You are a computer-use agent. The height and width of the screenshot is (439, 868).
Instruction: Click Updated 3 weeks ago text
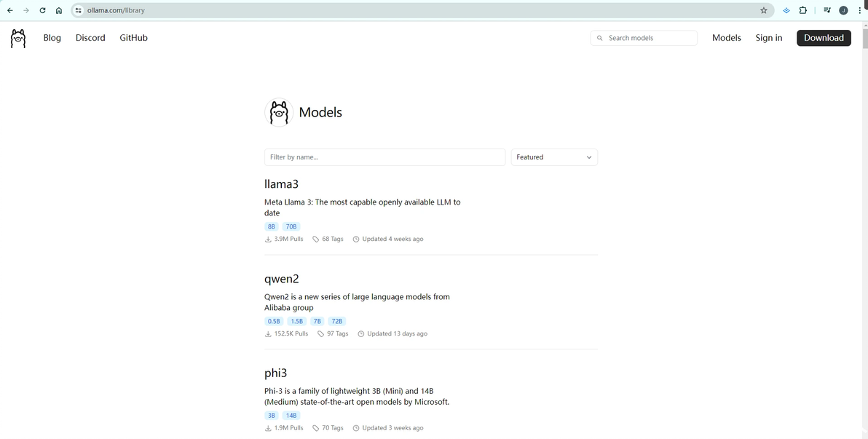[392, 428]
